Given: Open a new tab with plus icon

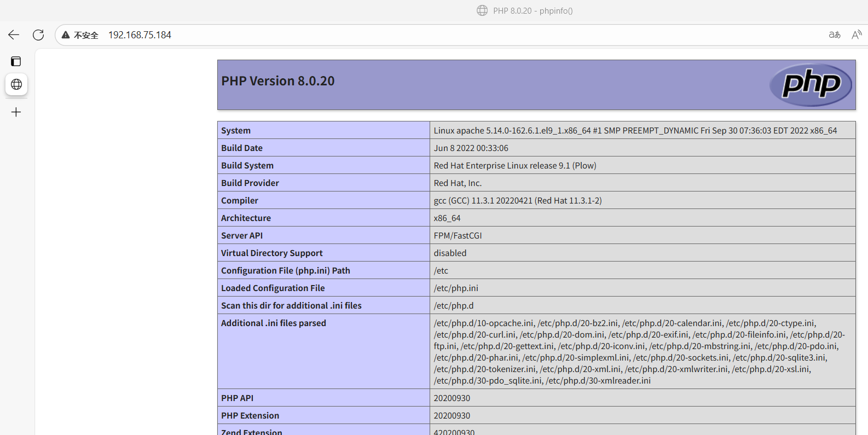Looking at the screenshot, I should pyautogui.click(x=16, y=112).
